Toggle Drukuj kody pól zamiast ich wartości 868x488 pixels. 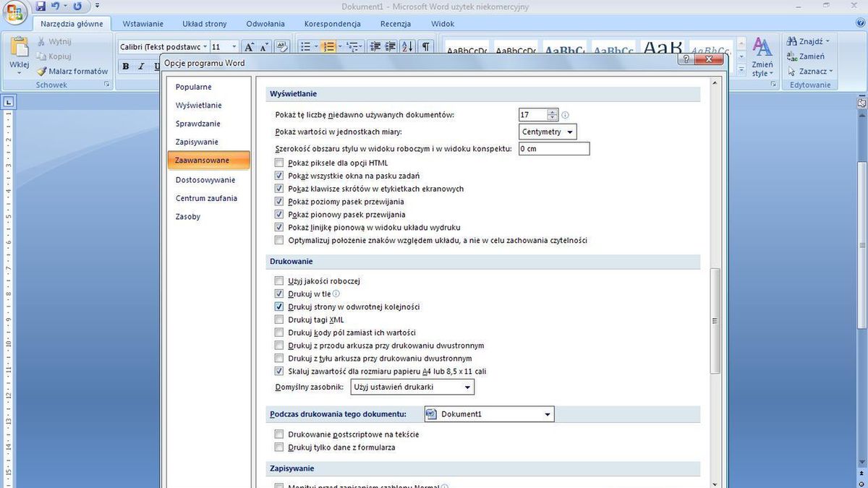[279, 333]
